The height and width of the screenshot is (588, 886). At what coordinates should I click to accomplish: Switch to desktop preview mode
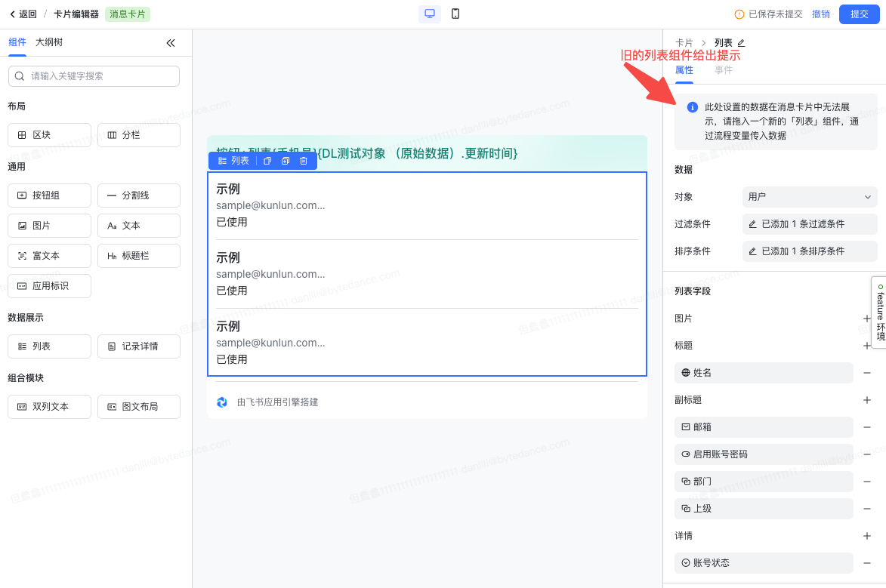click(x=430, y=14)
